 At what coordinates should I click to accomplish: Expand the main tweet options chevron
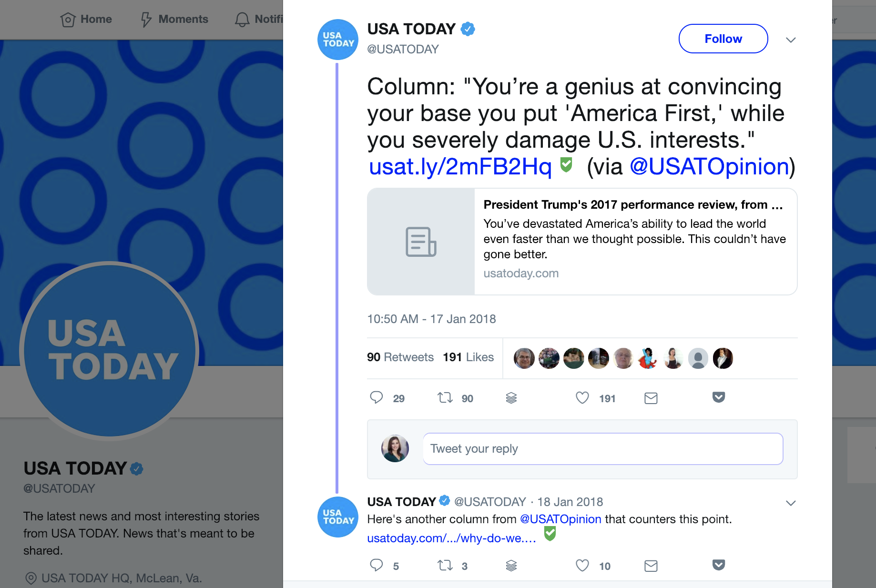(x=791, y=40)
